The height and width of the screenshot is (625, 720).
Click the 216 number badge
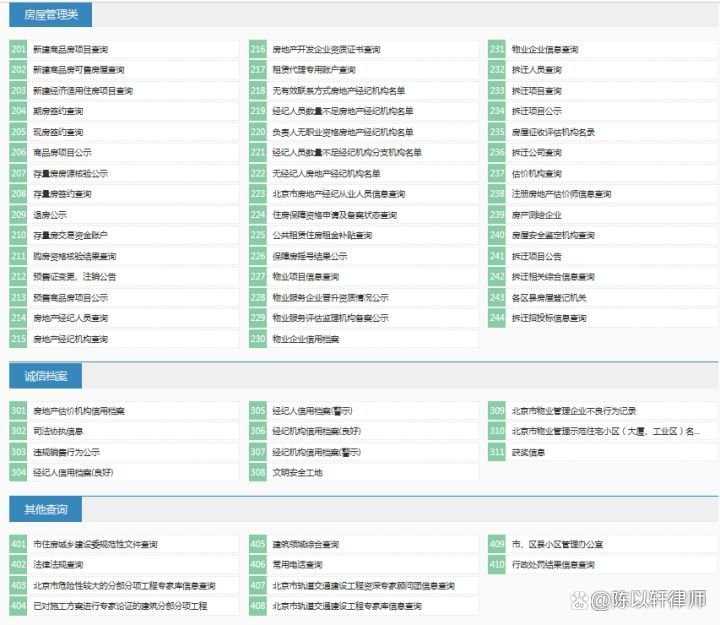258,49
